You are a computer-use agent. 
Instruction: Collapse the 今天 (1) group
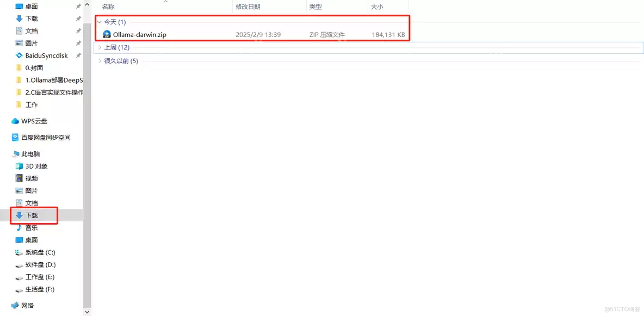tap(98, 22)
